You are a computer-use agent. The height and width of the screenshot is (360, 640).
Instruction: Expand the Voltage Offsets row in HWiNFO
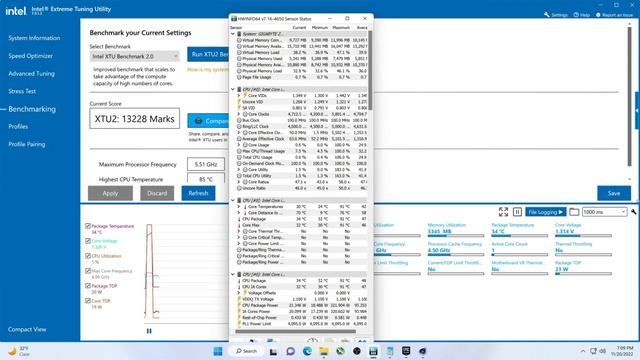pos(239,293)
